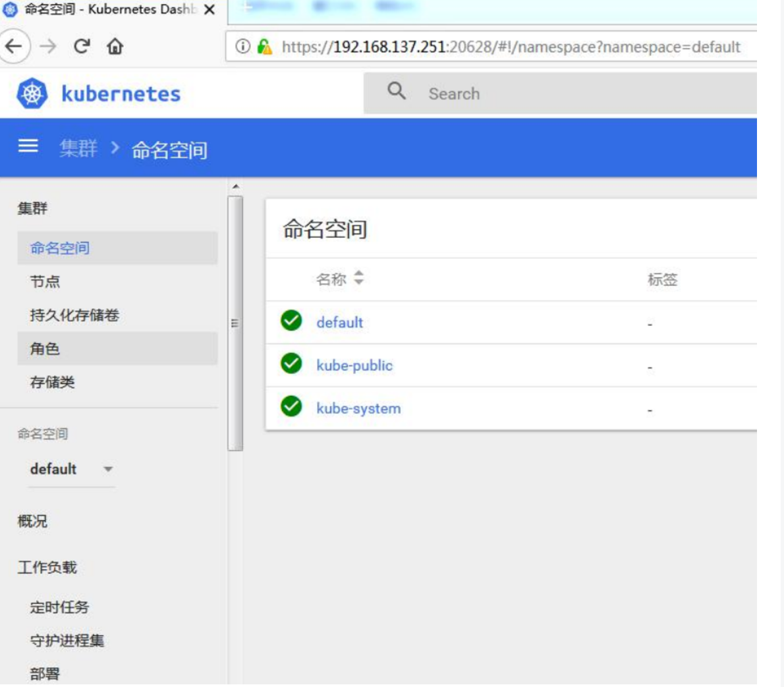Click the namespace dropdown arrow
Viewport: 784px width, 687px height.
[x=108, y=469]
